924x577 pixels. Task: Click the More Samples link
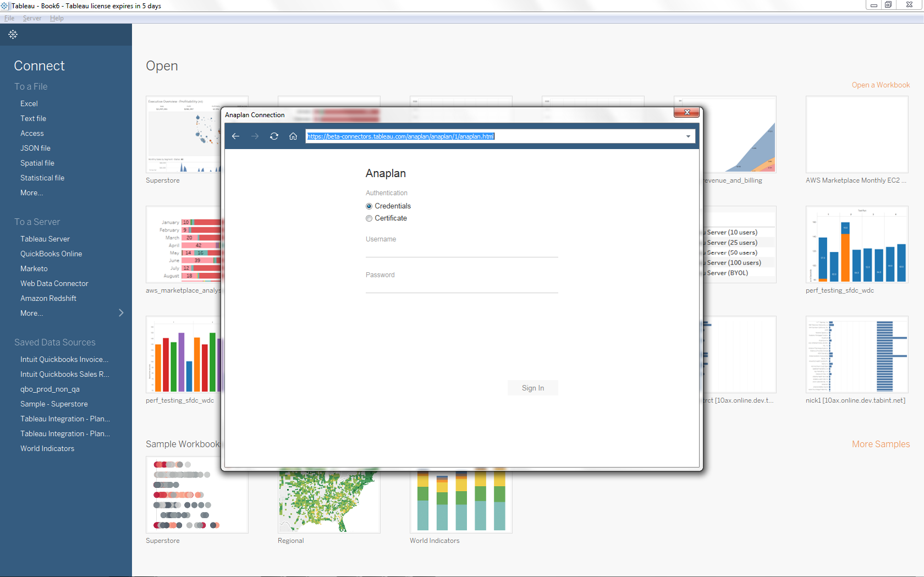pyautogui.click(x=881, y=444)
